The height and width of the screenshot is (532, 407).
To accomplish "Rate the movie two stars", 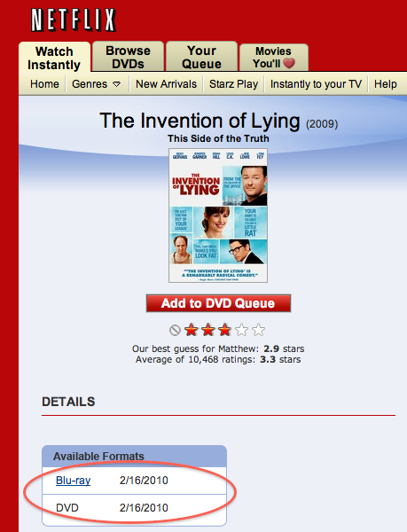I will 207,330.
